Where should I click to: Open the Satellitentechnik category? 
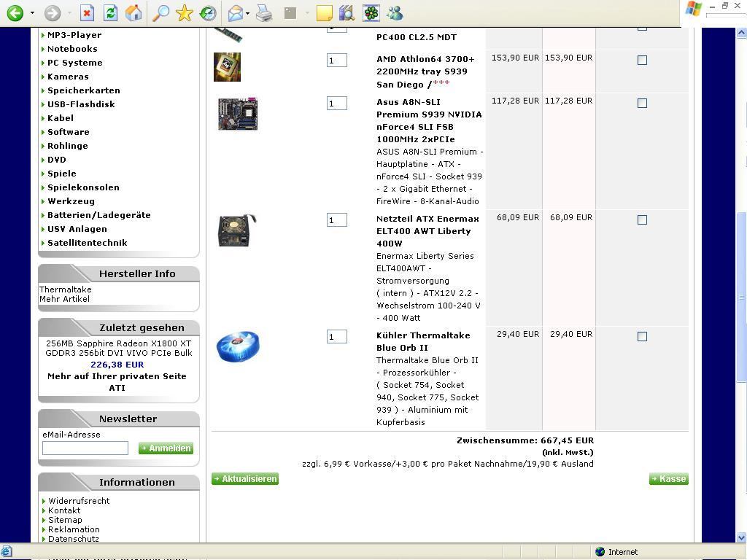coord(88,242)
